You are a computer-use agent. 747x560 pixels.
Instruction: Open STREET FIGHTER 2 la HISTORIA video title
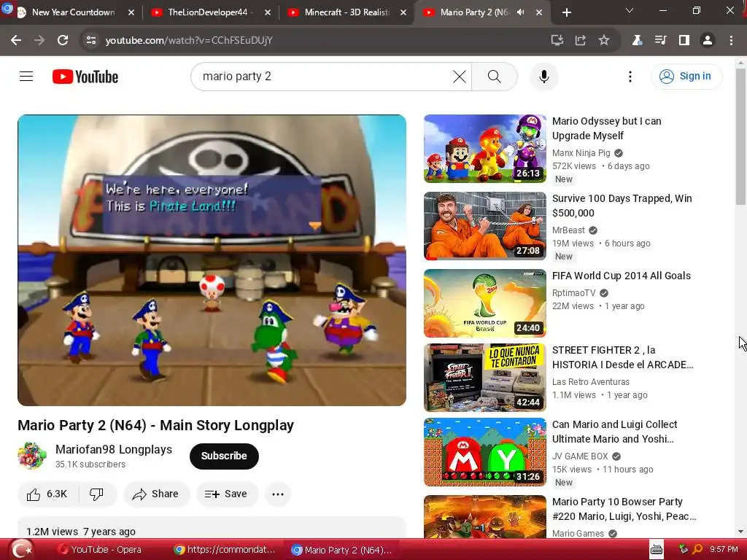(x=623, y=357)
